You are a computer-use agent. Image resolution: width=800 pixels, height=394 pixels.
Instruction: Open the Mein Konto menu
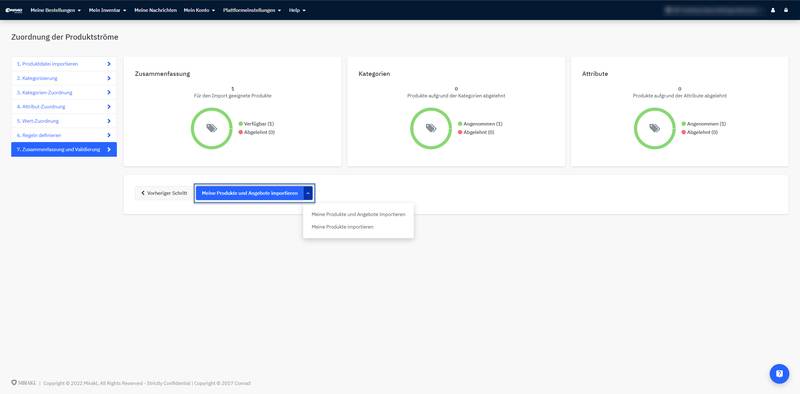199,10
